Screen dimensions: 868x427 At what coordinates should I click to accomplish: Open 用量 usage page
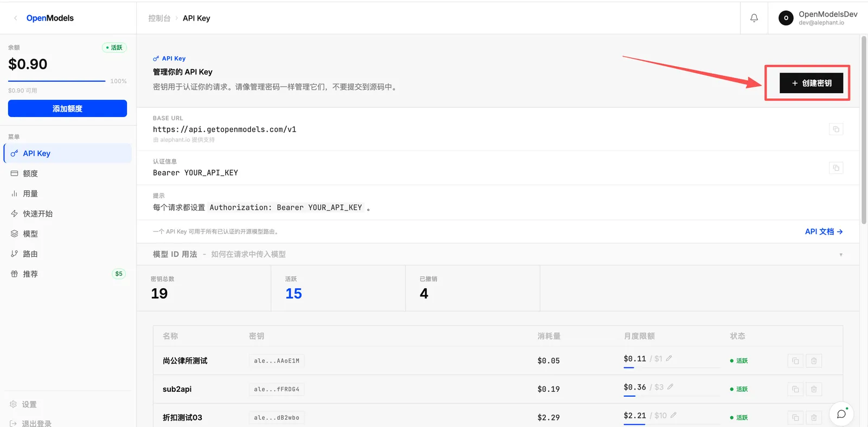tap(68, 193)
